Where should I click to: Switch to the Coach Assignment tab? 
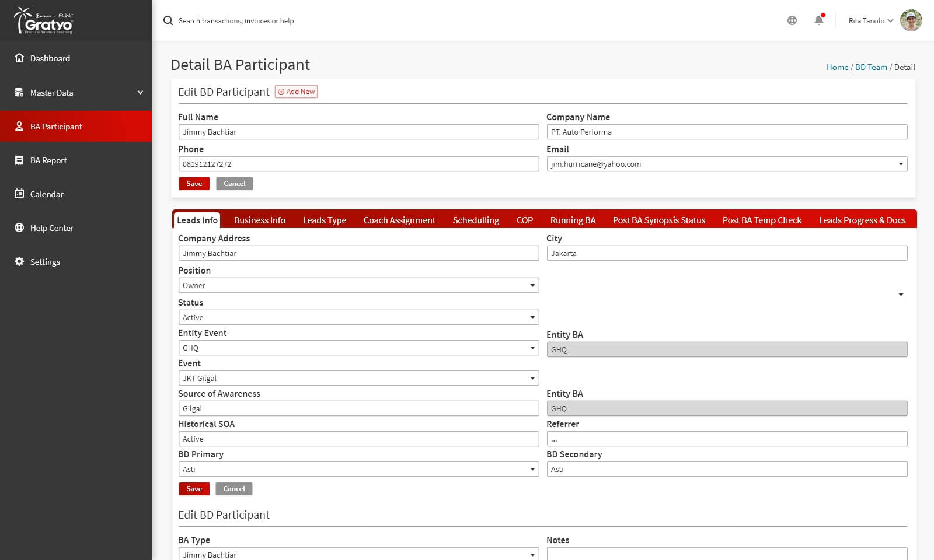tap(399, 220)
